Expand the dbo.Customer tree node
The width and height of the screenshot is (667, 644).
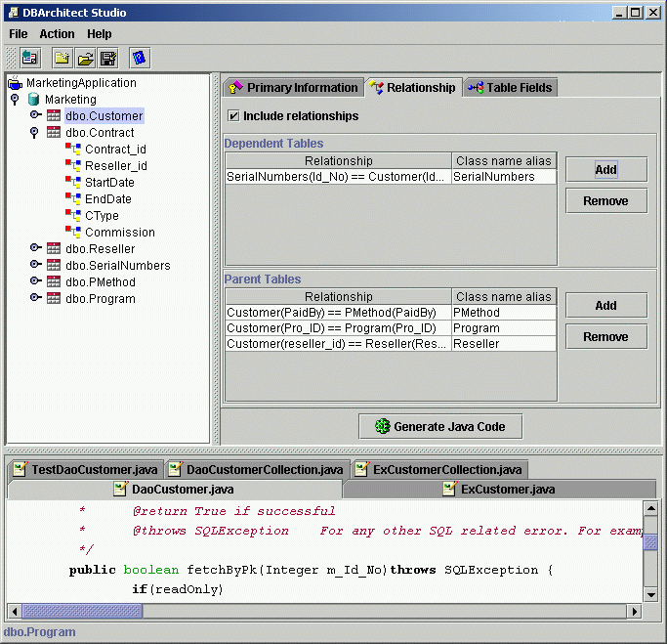coord(36,115)
